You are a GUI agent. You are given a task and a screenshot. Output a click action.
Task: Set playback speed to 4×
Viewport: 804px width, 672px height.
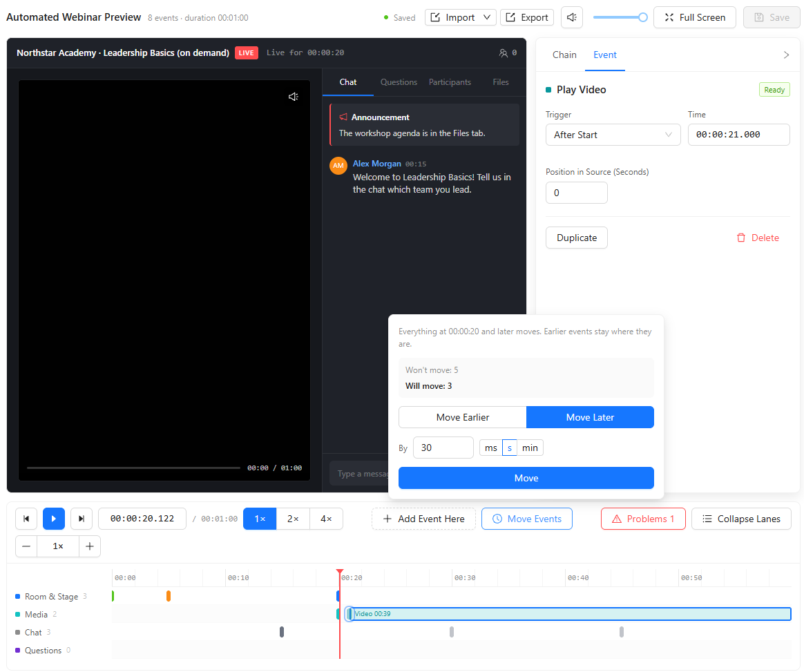(326, 519)
